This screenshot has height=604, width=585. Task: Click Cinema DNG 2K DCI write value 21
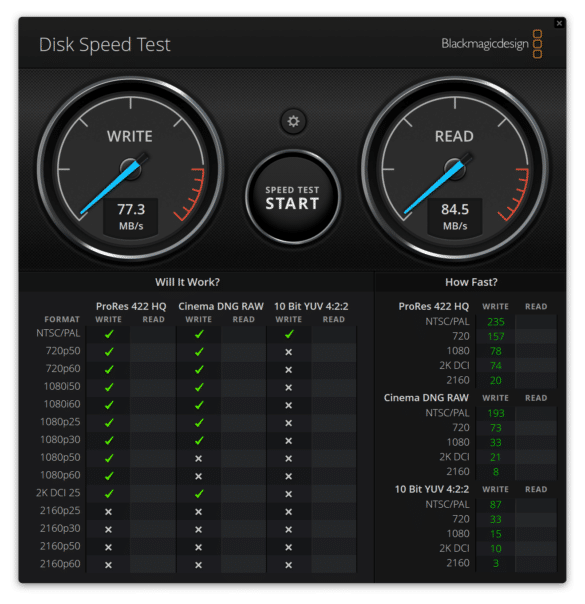tap(496, 457)
